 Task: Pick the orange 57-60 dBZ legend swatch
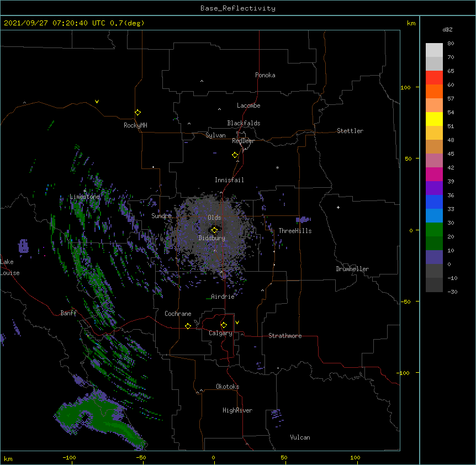point(434,92)
